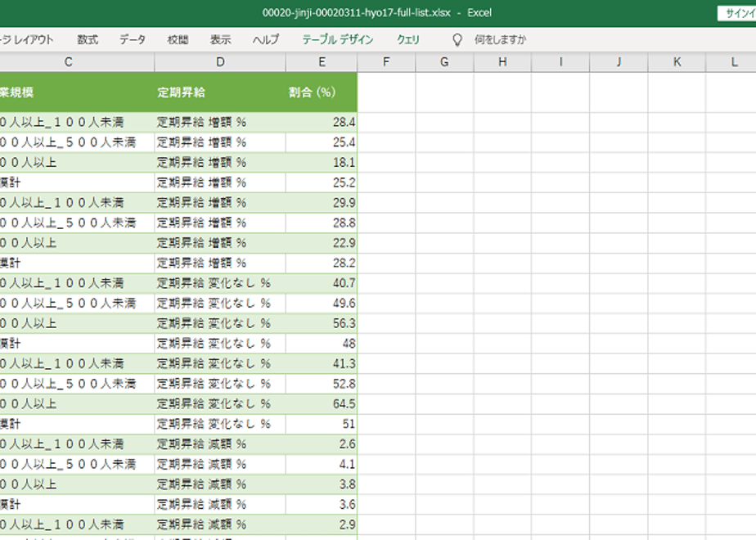Select 定期昇給 変化なし % cell beside 64.5
The image size is (756, 540).
click(220, 404)
